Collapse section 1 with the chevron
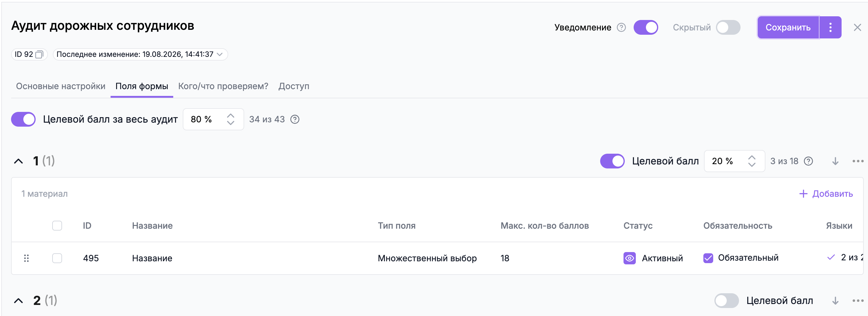868x316 pixels. click(x=18, y=161)
